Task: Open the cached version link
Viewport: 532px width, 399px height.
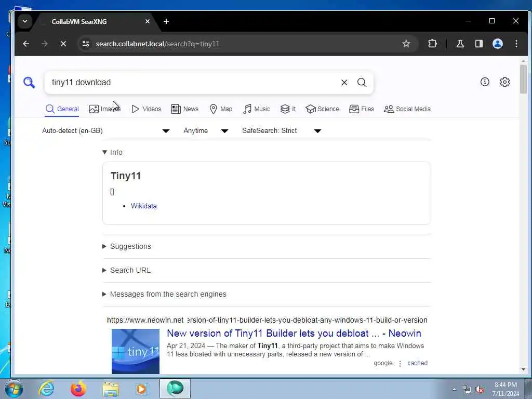Action: [x=417, y=363]
